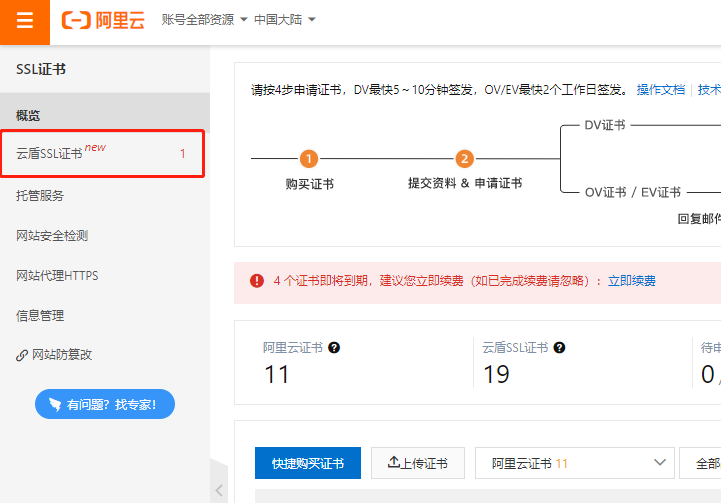Click the 立即续费 link
This screenshot has height=503, width=721.
point(632,281)
